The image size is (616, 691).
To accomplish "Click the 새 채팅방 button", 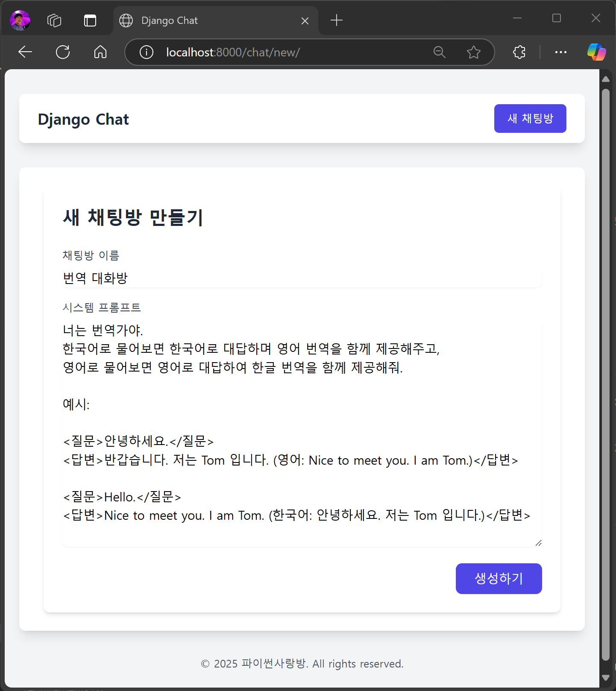I will pos(530,118).
